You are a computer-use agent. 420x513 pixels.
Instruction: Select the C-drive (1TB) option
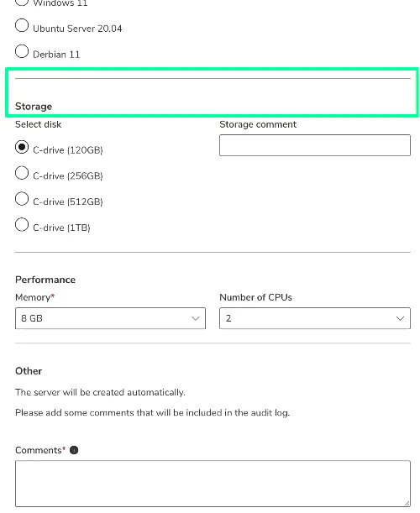(x=22, y=225)
